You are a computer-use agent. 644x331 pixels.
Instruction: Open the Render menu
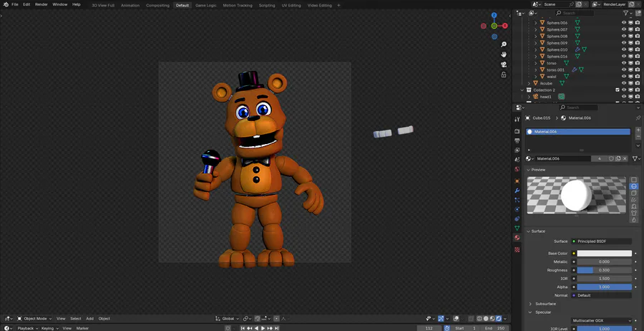coord(41,4)
